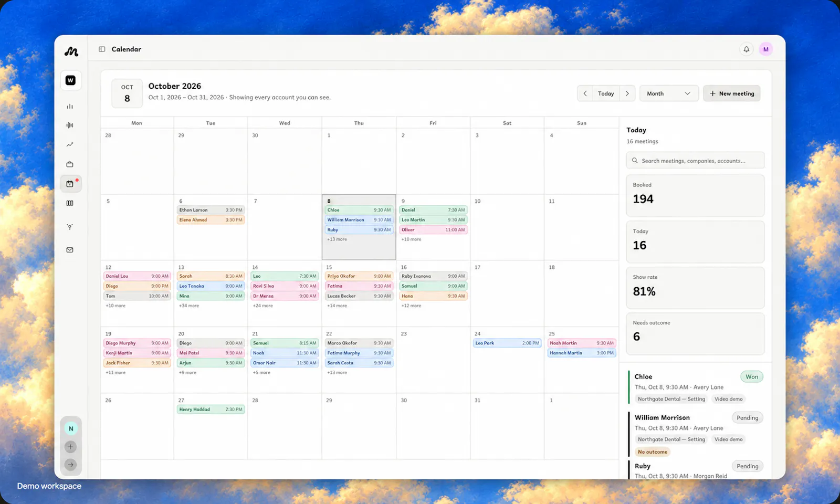This screenshot has width=840, height=504.
Task: Expand +10 more on October 9
Action: [x=411, y=239]
